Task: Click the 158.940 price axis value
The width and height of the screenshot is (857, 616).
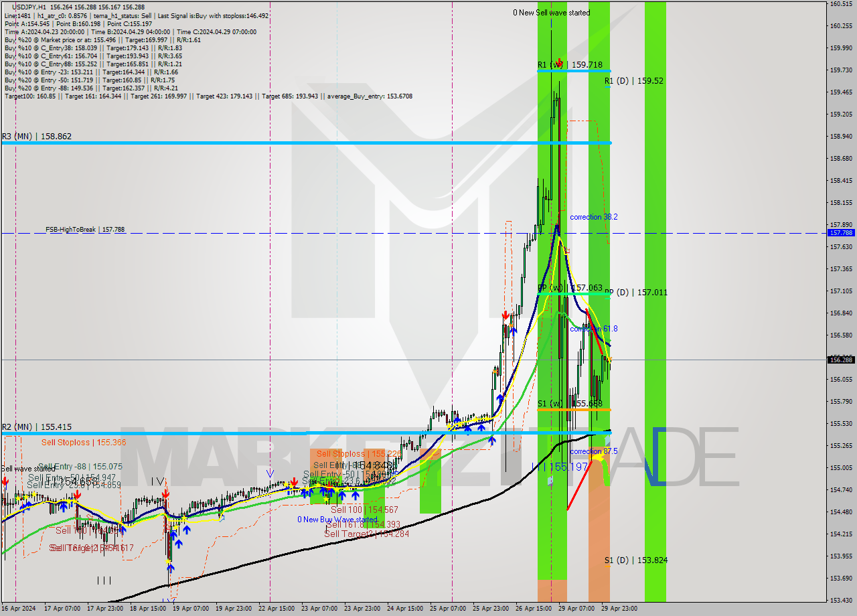Action: click(841, 136)
